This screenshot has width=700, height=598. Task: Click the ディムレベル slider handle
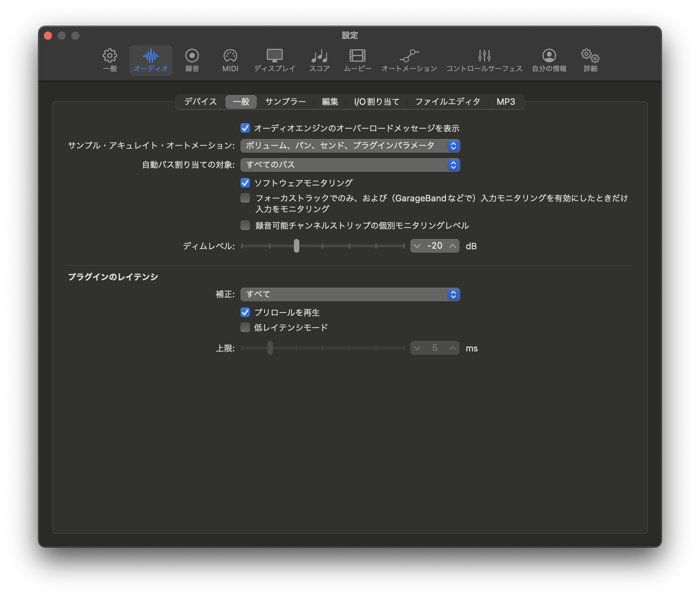click(x=297, y=246)
